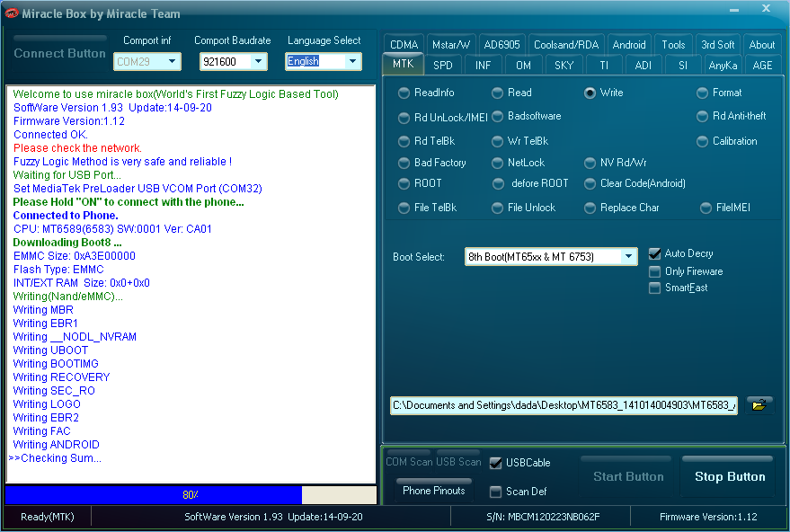Click the Start Button

pos(627,476)
